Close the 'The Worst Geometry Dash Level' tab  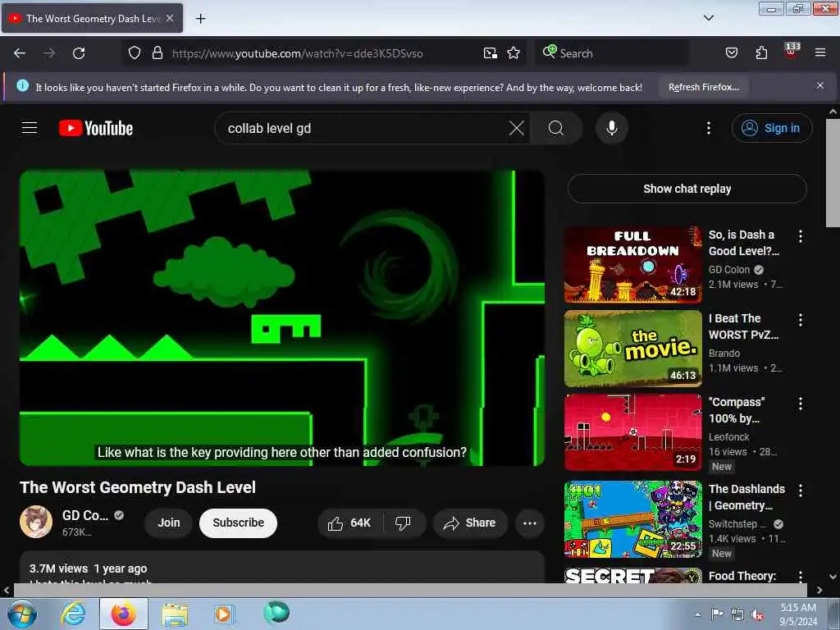pyautogui.click(x=170, y=18)
